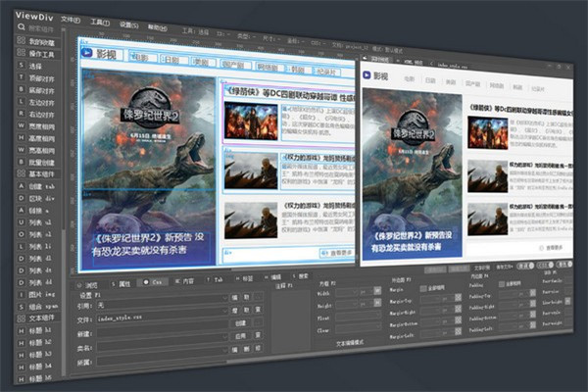The width and height of the screenshot is (588, 392).
Task: Toggle the MarginBottom lock box
Action: 458,320
